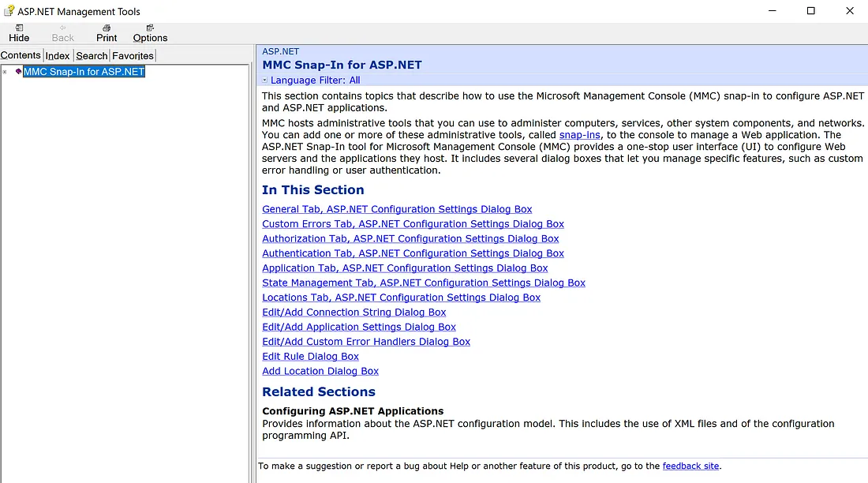Open the Favorites tab

(133, 55)
